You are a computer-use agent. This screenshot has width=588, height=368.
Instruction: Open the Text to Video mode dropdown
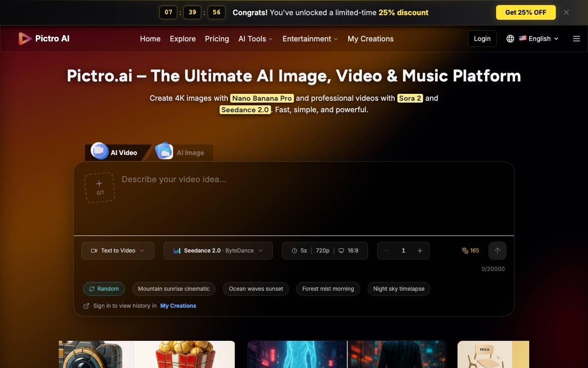click(x=118, y=251)
